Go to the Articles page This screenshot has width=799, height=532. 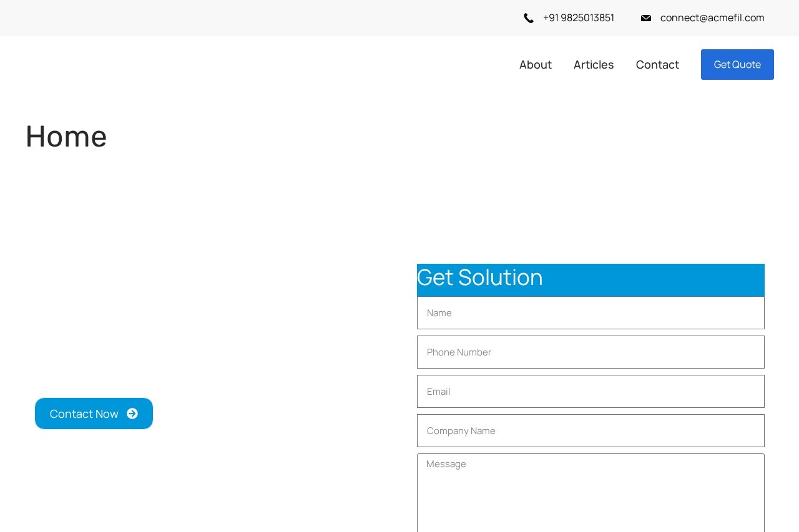pos(593,65)
